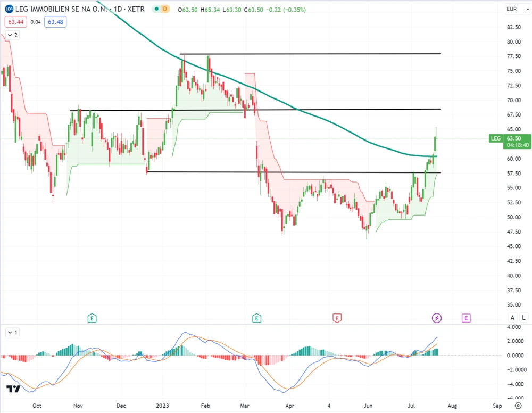Click the Aug label on the time axis
Viewport: 532px width, 413px height.
[x=452, y=406]
